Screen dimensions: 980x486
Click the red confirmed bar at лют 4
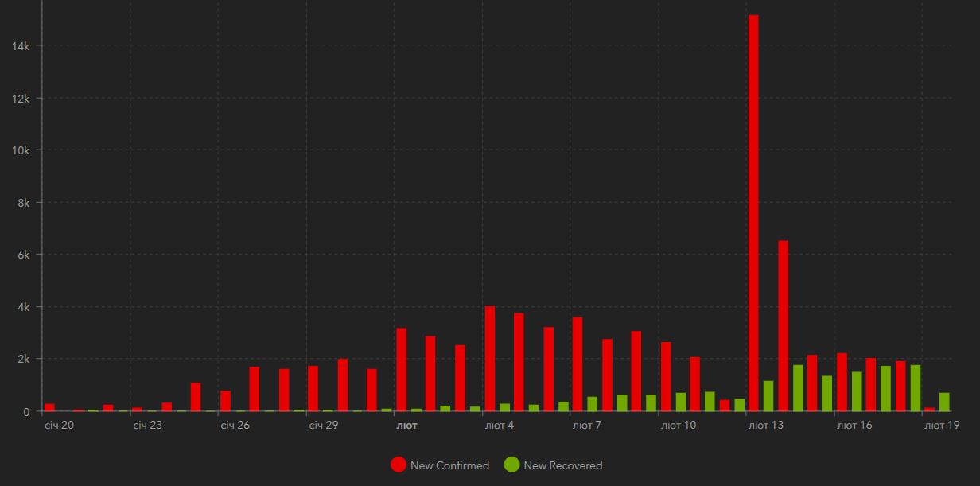[490, 359]
